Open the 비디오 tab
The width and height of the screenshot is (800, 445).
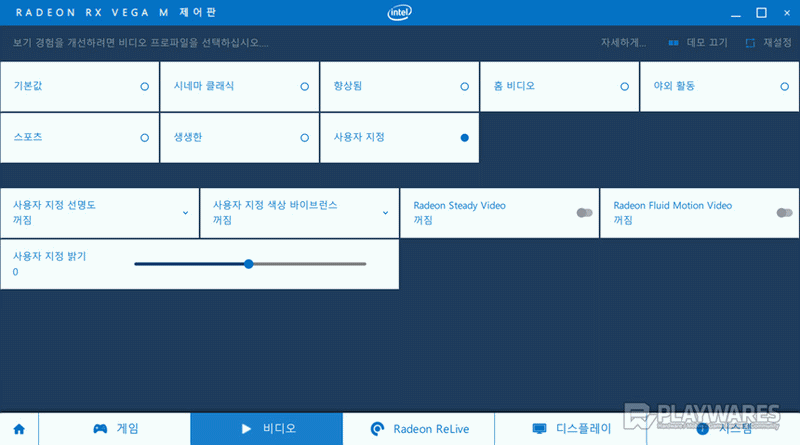[x=266, y=429]
